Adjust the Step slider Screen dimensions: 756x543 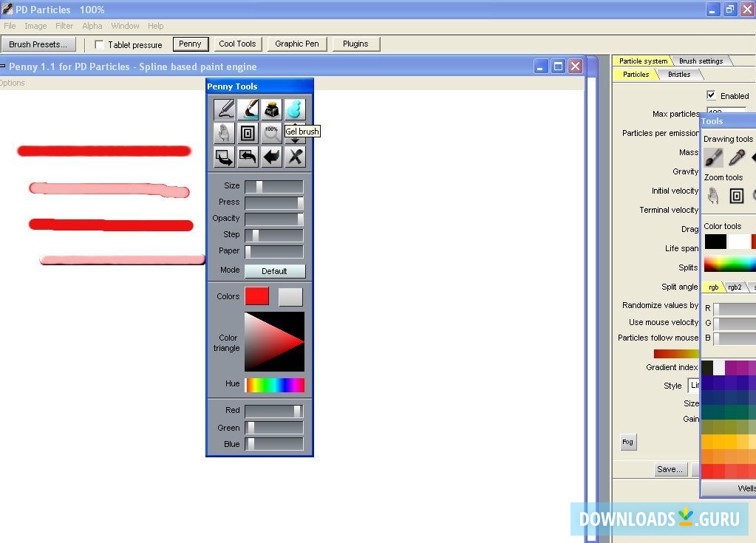(x=274, y=236)
